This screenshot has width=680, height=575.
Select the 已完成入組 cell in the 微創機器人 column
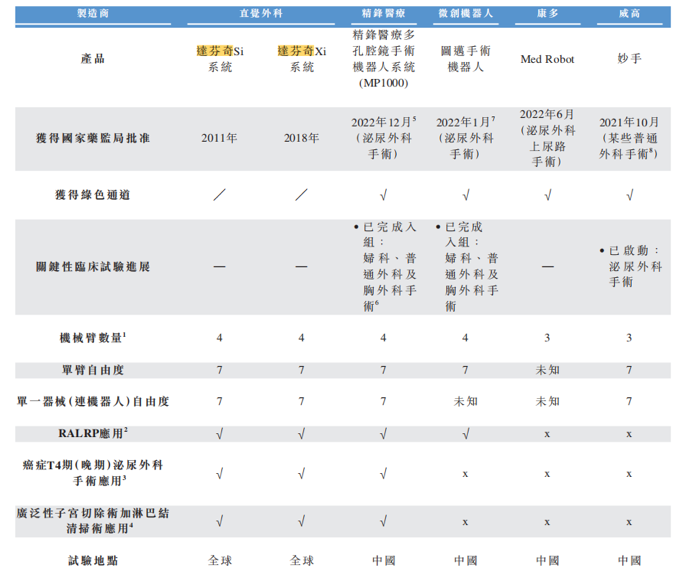pyautogui.click(x=467, y=267)
